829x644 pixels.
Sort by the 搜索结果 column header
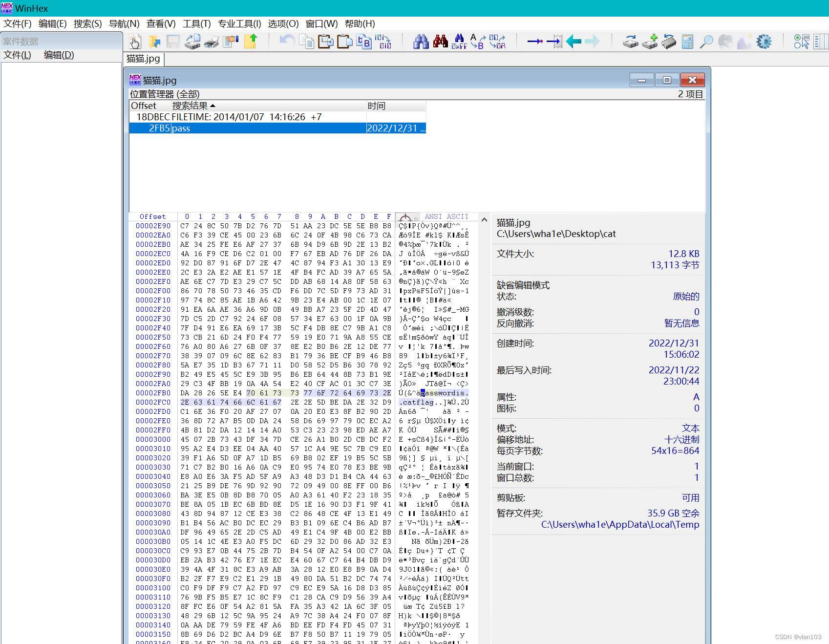click(269, 106)
